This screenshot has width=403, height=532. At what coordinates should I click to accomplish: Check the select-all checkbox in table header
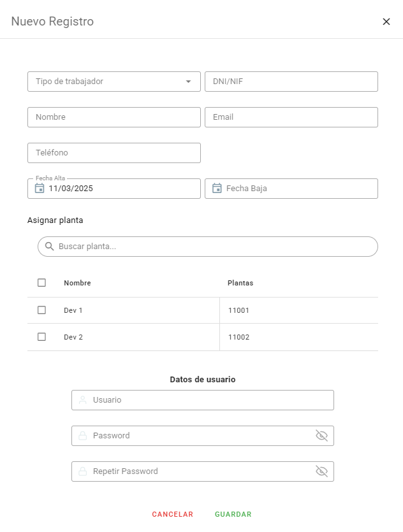point(41,283)
